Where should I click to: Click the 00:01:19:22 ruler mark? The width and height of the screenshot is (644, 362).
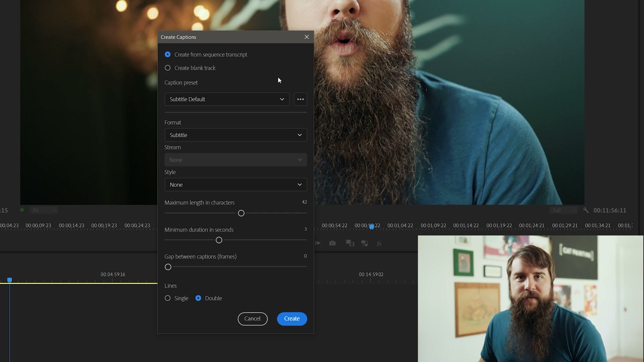point(499,226)
